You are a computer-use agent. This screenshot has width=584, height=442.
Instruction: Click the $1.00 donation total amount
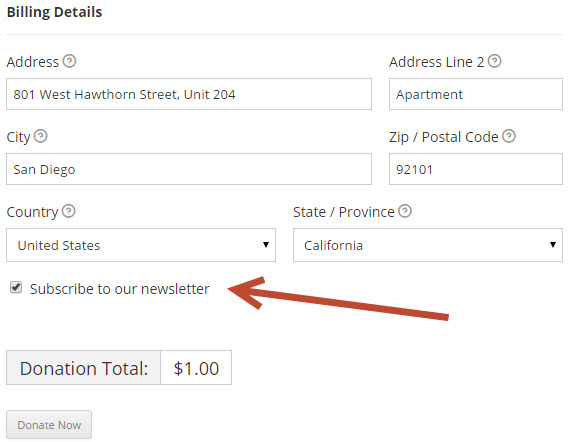click(x=196, y=368)
